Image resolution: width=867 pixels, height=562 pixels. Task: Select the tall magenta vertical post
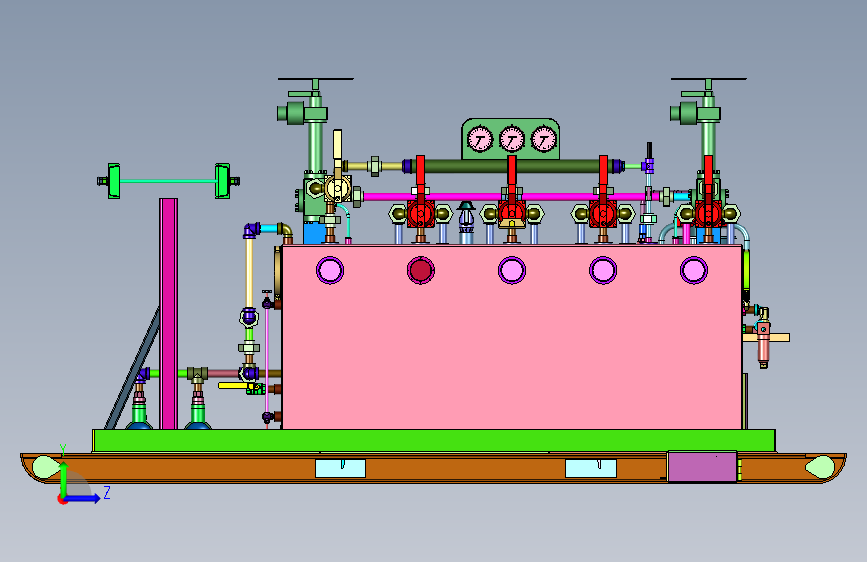[x=169, y=314]
